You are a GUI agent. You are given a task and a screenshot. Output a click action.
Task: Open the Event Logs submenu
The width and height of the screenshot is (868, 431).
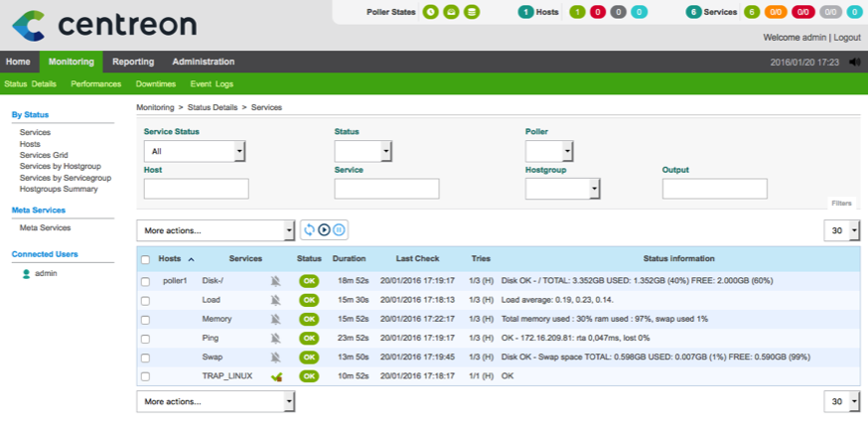click(212, 84)
